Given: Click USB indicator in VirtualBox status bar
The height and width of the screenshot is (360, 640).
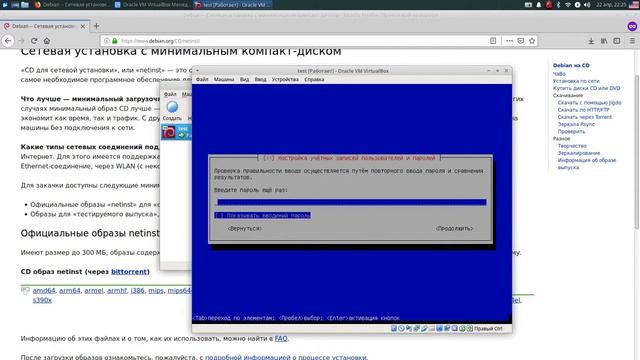Looking at the screenshot, I should (x=424, y=329).
